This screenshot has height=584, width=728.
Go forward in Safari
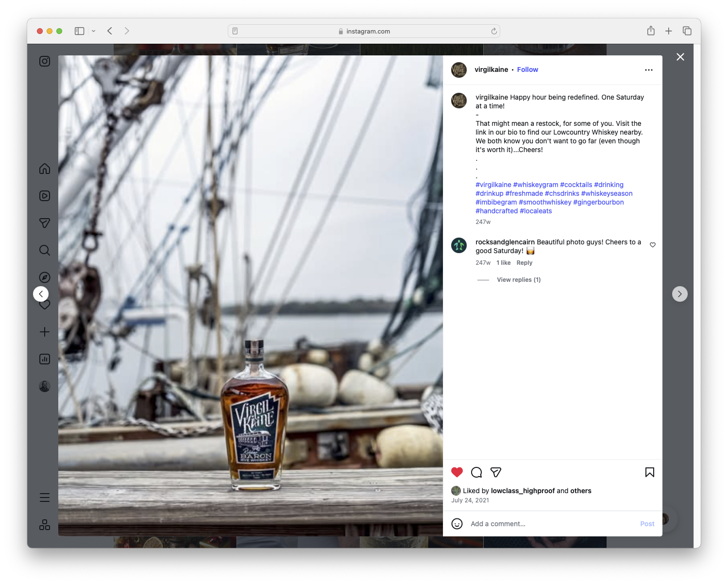click(x=127, y=31)
